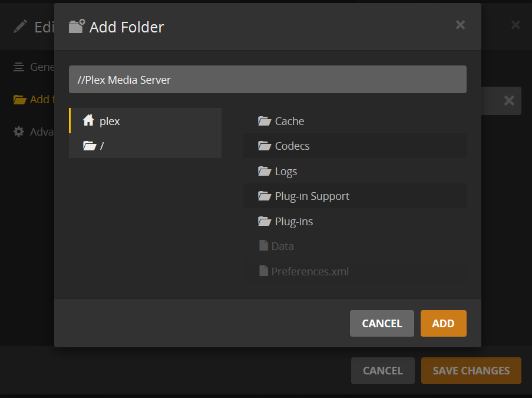Viewport: 532px width, 398px height.
Task: Click the SAVE CHANGES button
Action: coord(471,370)
